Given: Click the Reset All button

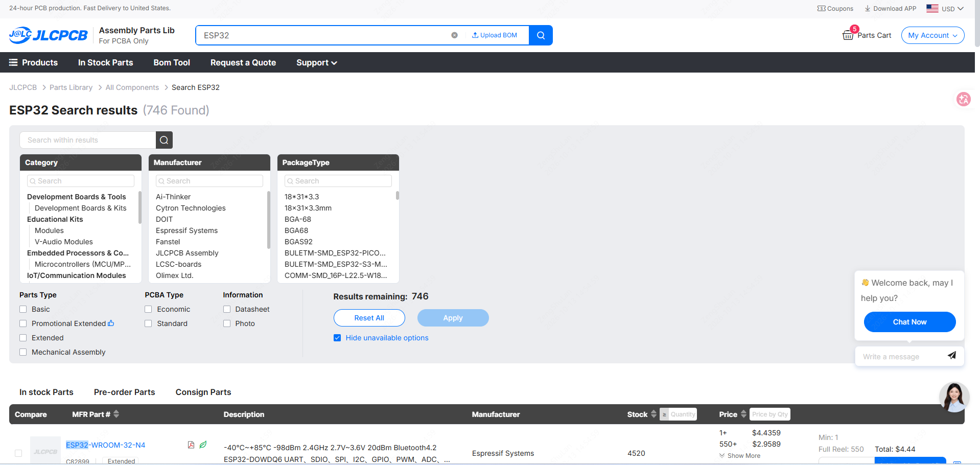Looking at the screenshot, I should coord(369,318).
